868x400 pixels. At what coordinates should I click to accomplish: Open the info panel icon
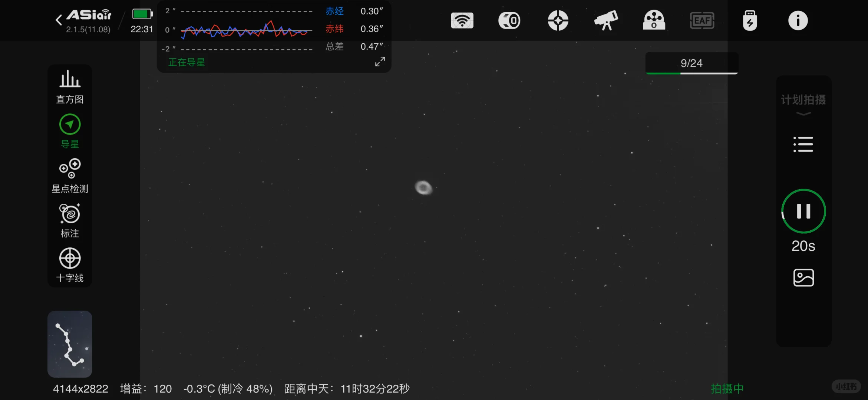point(798,20)
